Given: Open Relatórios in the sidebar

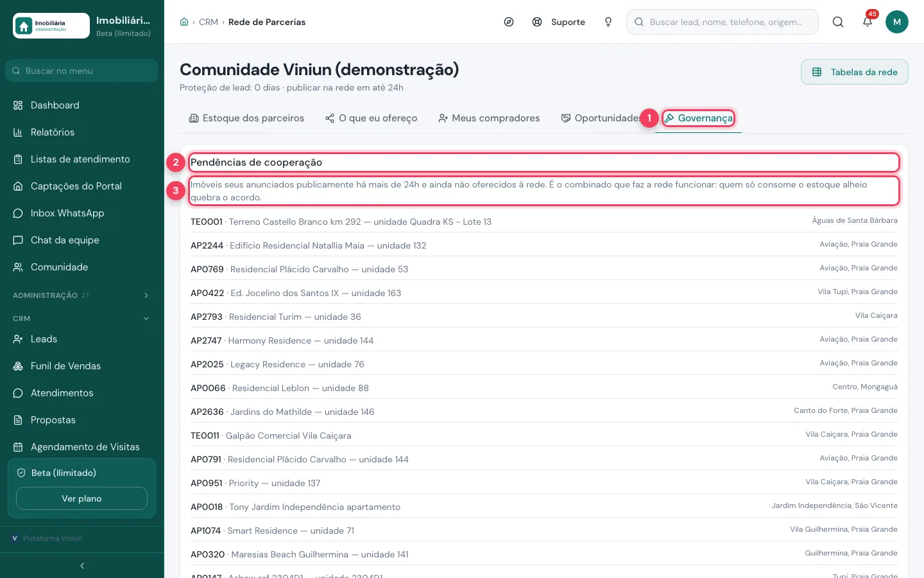Looking at the screenshot, I should pyautogui.click(x=81, y=132).
